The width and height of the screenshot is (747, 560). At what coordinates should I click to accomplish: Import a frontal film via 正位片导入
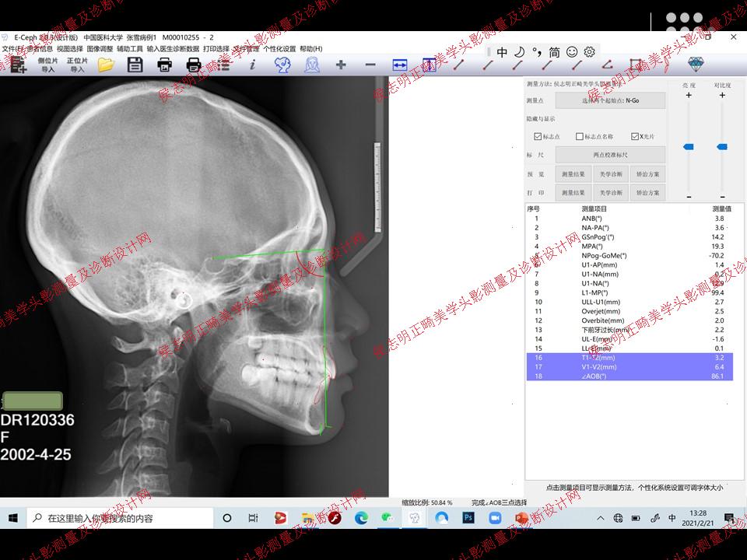77,65
